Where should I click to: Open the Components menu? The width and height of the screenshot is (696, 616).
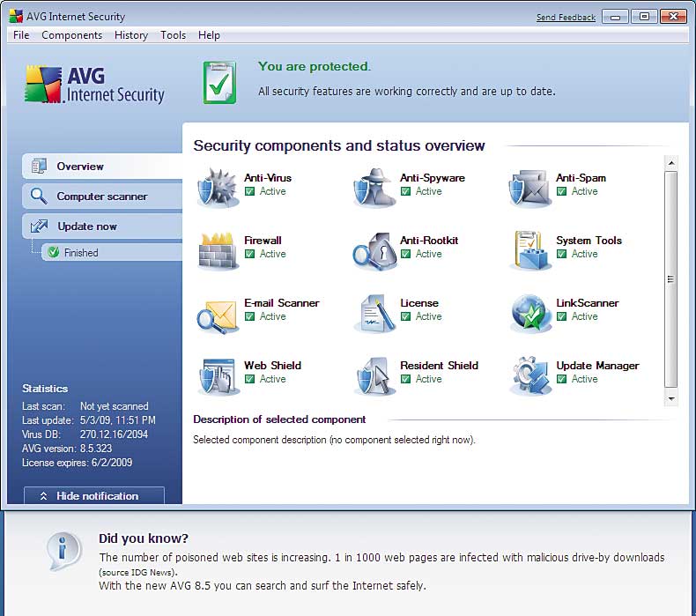click(72, 35)
